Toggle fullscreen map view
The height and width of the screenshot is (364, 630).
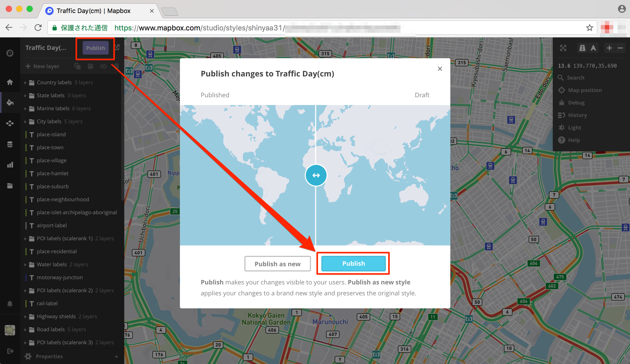(x=563, y=48)
